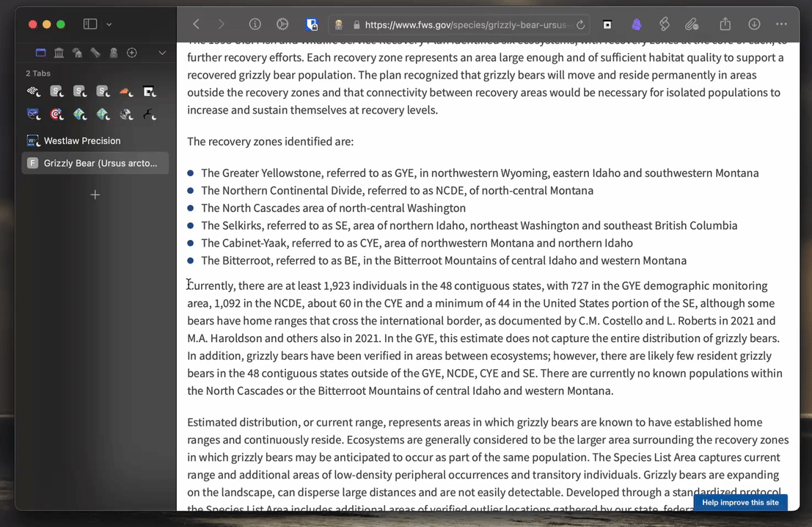The width and height of the screenshot is (812, 527).
Task: Open the black-and-white square pinned tab
Action: pyautogui.click(x=150, y=92)
